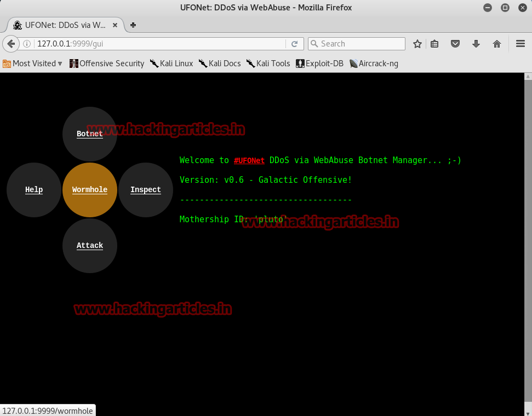Close the UFONet tab
The image size is (532, 416).
point(115,25)
